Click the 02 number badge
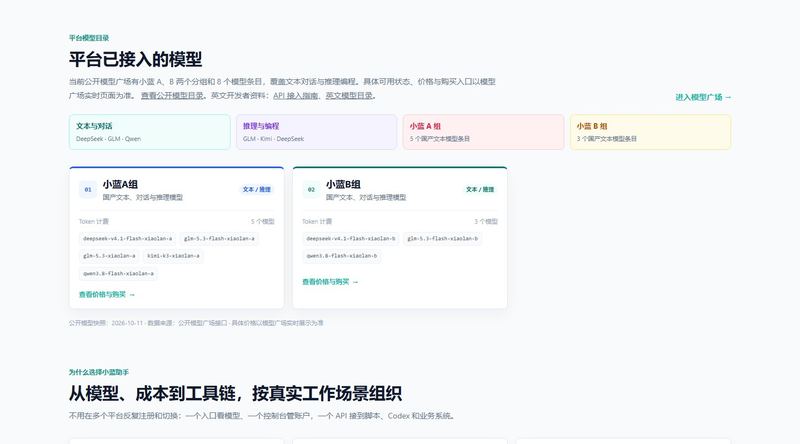 311,189
